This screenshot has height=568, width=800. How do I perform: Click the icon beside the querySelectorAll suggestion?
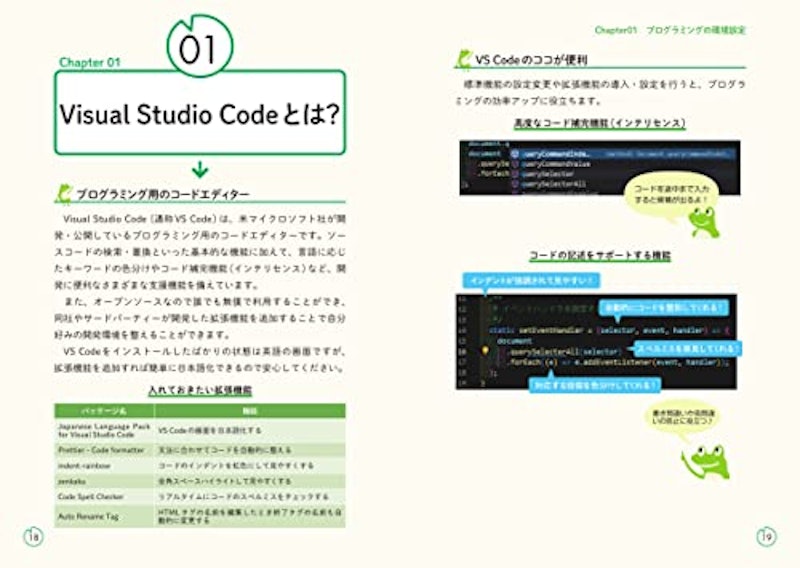515,184
